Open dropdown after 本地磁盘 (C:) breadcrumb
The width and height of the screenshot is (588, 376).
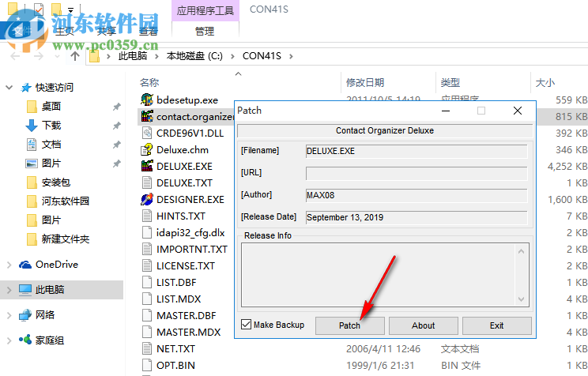click(232, 56)
